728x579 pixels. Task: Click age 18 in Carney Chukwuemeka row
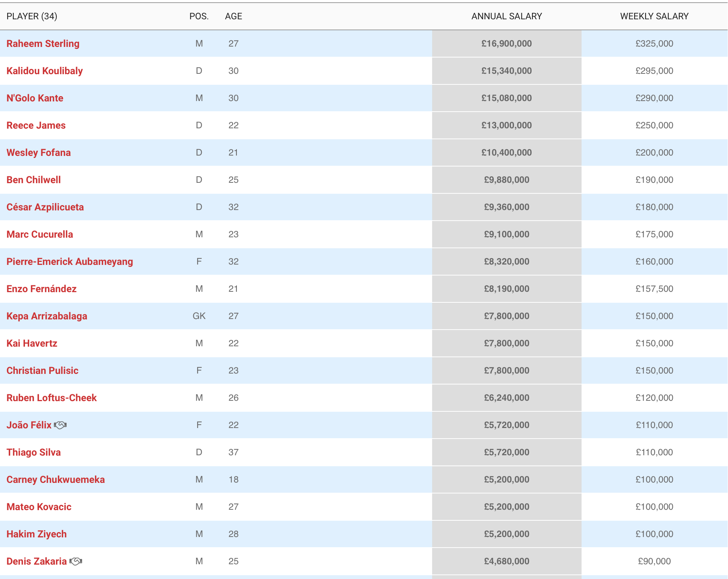click(x=233, y=479)
